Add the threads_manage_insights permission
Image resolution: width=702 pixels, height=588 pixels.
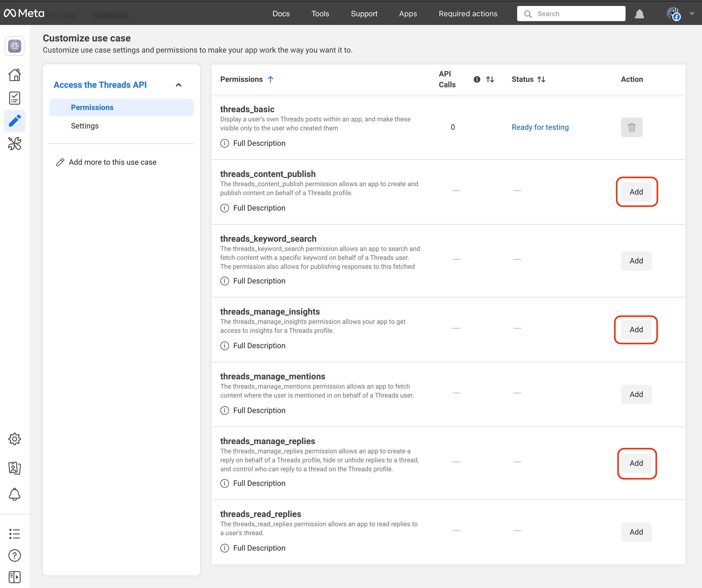tap(636, 329)
